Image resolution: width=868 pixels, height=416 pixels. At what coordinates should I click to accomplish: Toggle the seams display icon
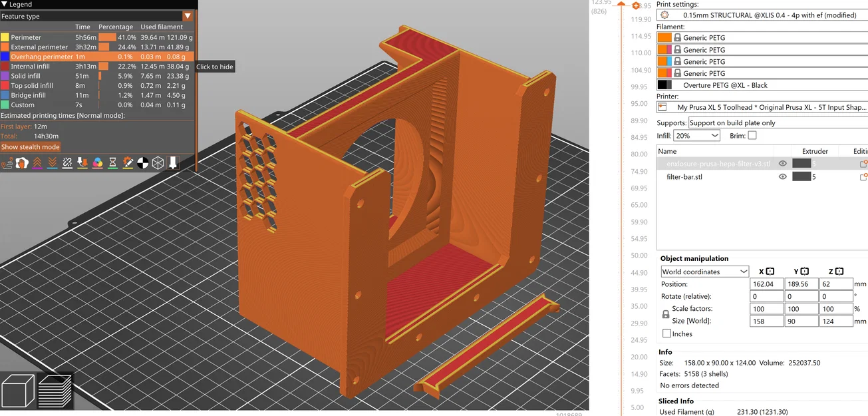coord(67,162)
